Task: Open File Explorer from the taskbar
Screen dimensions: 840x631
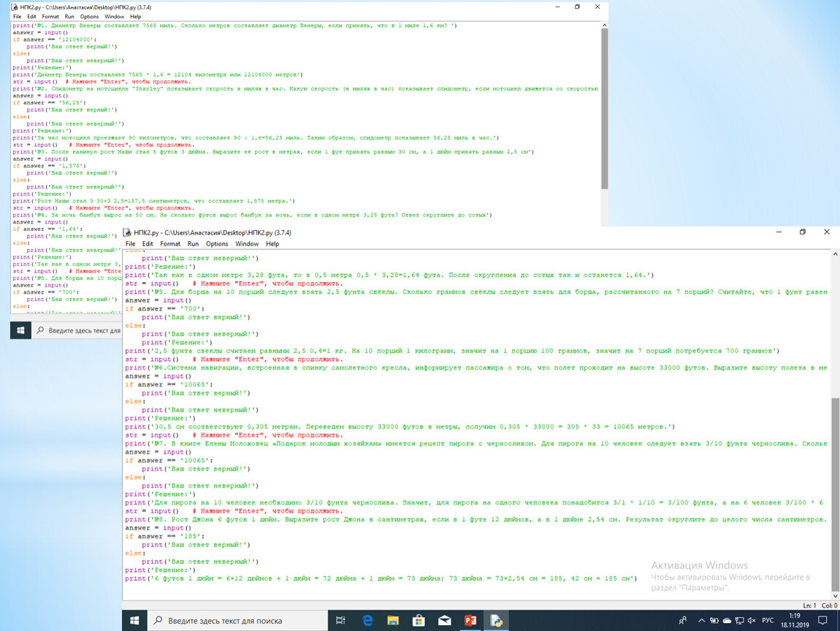Action: pos(393,621)
